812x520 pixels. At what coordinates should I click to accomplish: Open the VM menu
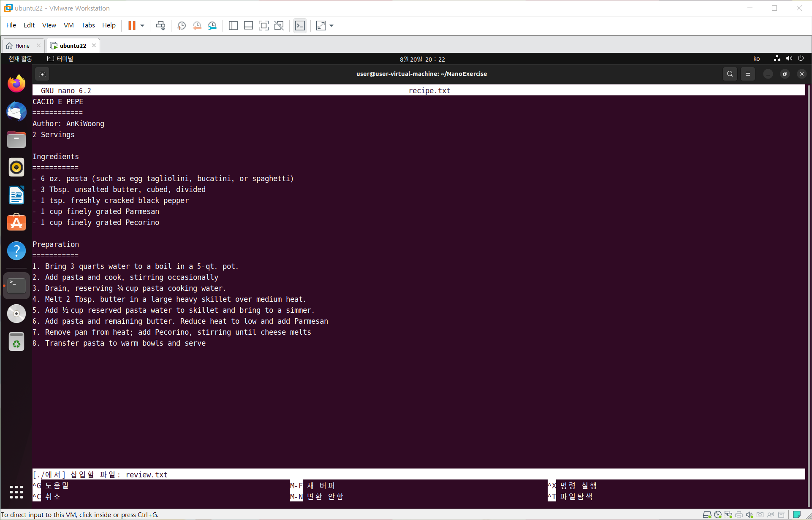pos(68,25)
